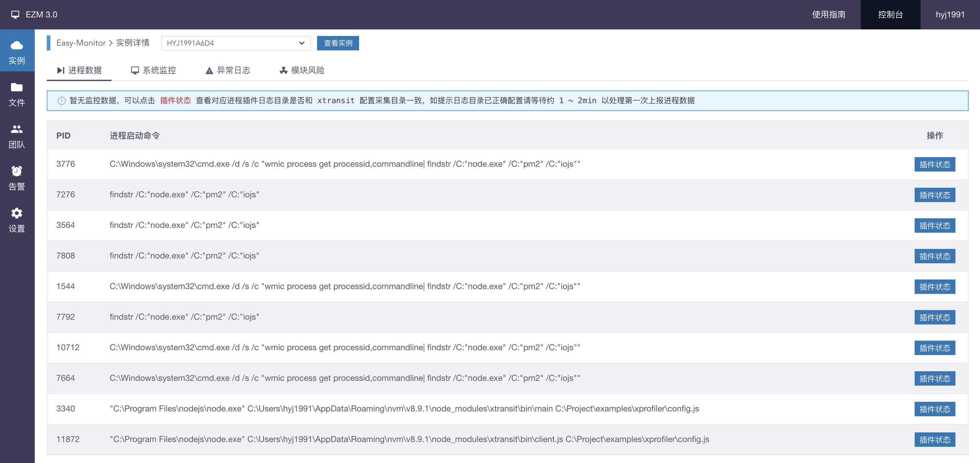Click the 团队 people icon in sidebar
Image resolution: width=980 pixels, height=463 pixels.
tap(17, 129)
